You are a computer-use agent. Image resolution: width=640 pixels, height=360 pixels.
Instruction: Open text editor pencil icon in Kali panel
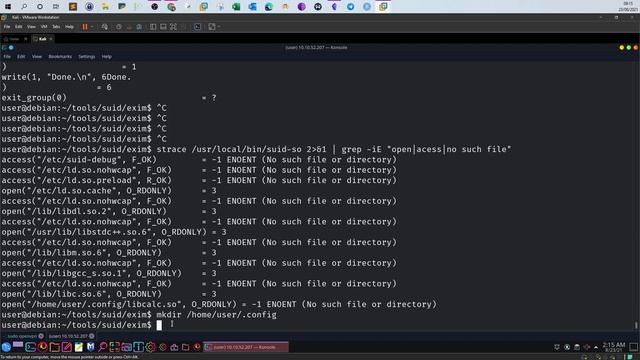click(x=67, y=347)
